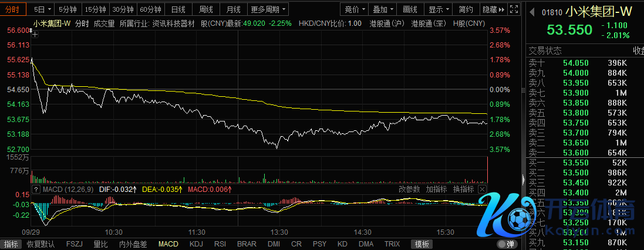
Task: Open the 5日 dropdown
Action: [x=42, y=9]
